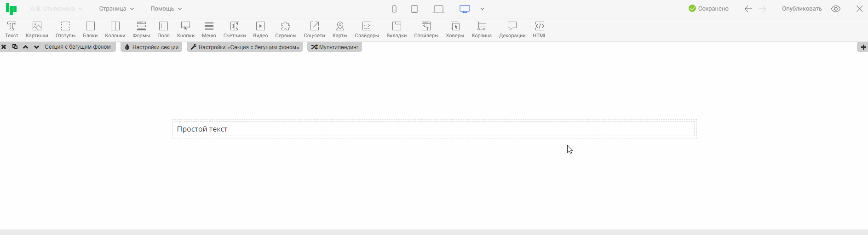This screenshot has width=868, height=235.
Task: Insert a Картинки element
Action: click(x=37, y=29)
